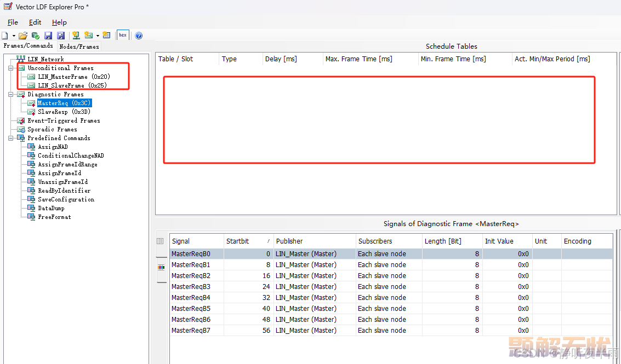
Task: Click Startbit value 48 in MasterReqB6 row
Action: pyautogui.click(x=266, y=319)
